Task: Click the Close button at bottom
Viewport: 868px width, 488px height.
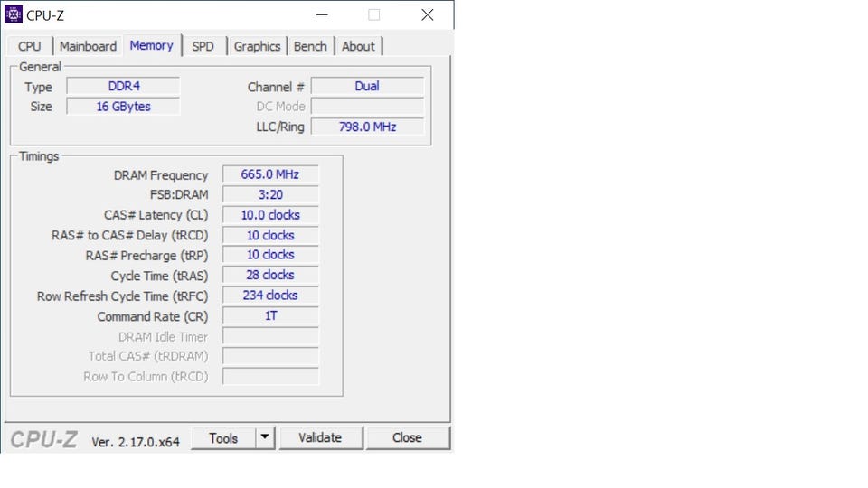Action: coord(408,437)
